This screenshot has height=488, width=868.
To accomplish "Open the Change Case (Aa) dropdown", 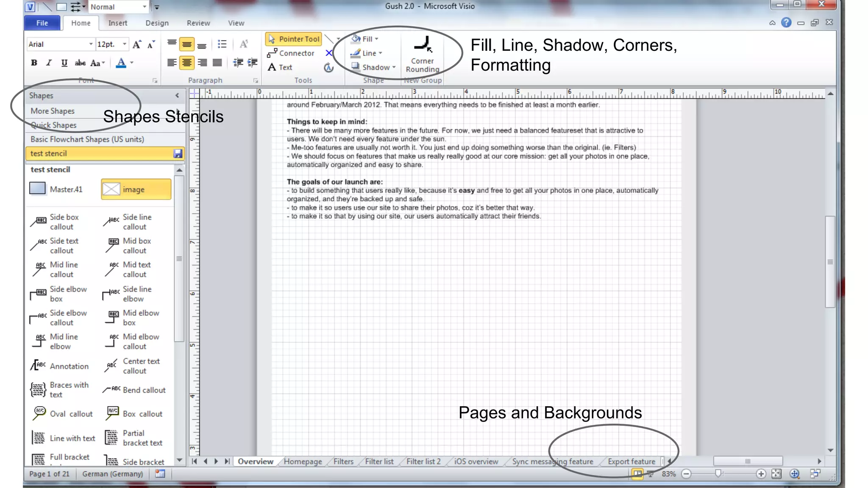I will [97, 63].
